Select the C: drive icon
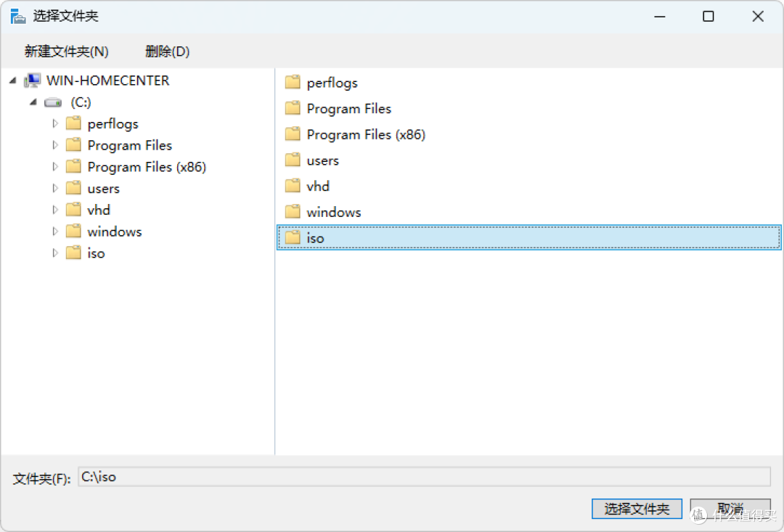The width and height of the screenshot is (784, 532). [x=53, y=102]
